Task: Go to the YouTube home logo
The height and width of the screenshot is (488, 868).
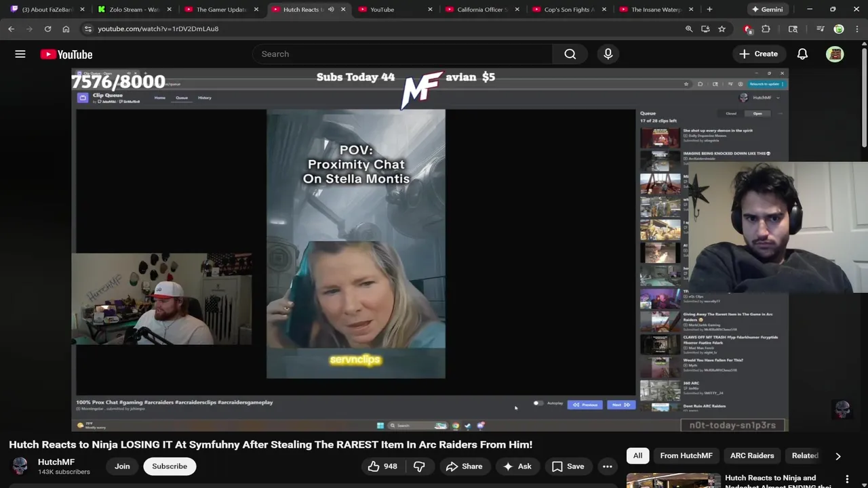Action: pos(66,54)
